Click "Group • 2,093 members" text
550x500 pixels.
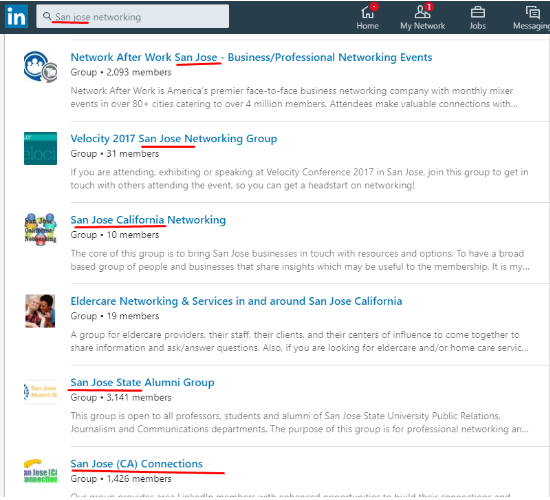click(121, 72)
